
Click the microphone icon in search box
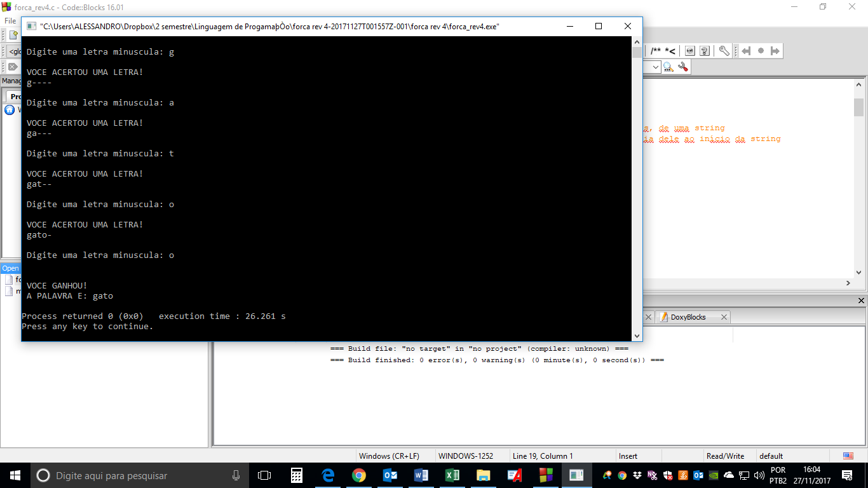coord(236,475)
